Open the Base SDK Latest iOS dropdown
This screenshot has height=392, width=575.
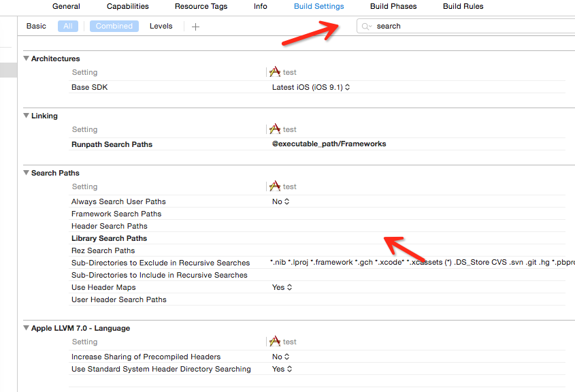(311, 87)
